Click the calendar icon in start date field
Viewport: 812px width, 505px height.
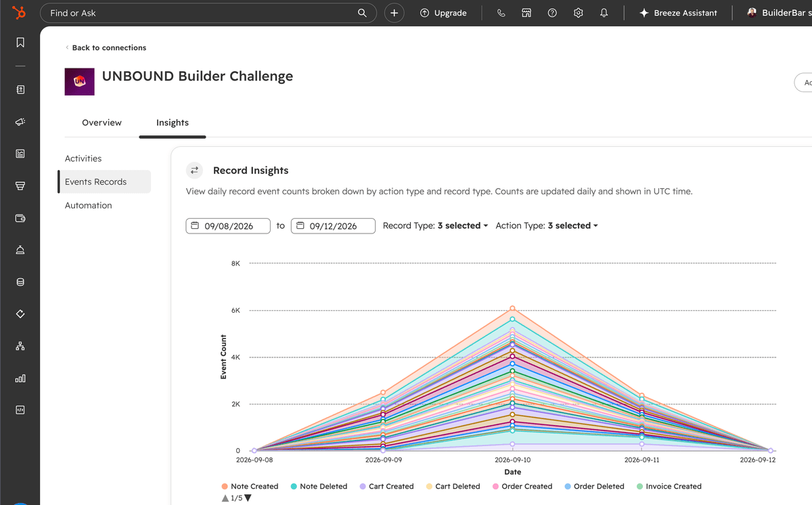195,225
